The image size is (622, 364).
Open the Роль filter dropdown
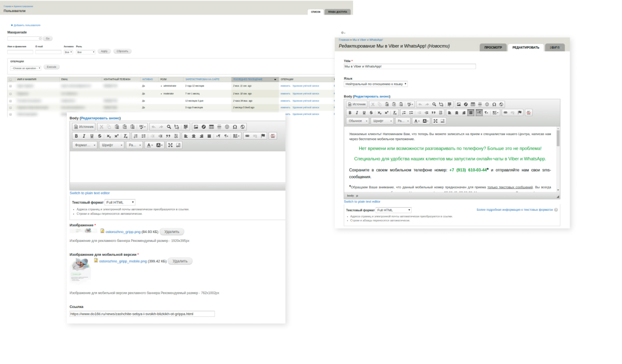click(x=86, y=52)
